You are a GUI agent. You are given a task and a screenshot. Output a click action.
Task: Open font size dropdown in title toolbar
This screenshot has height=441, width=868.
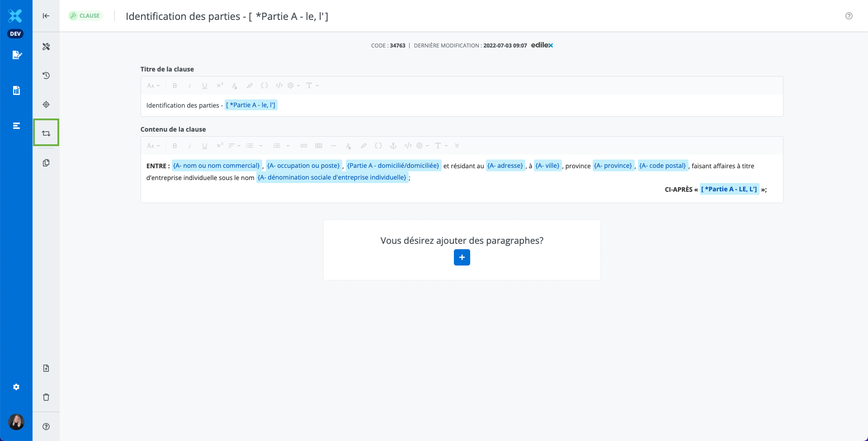click(153, 85)
